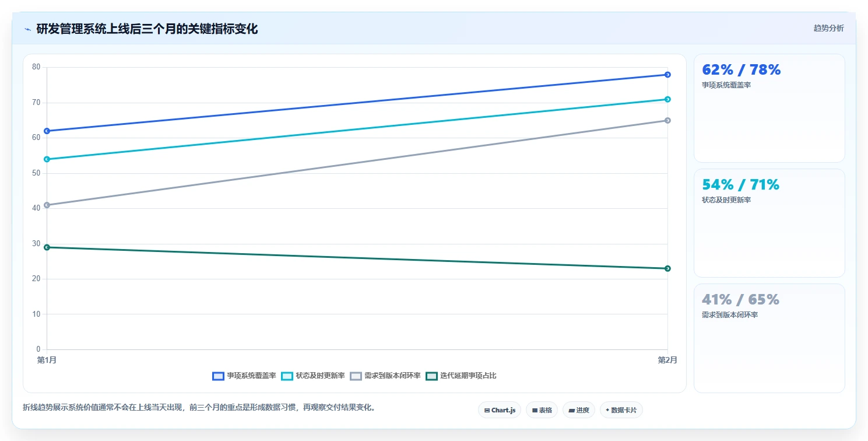Click the 54% / 71% card value

tap(740, 185)
